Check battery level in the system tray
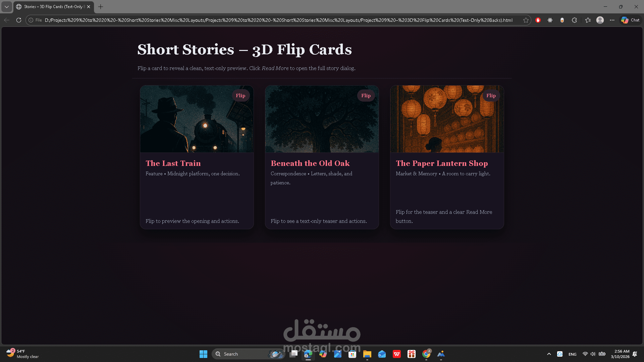This screenshot has height=362, width=644. 602,354
